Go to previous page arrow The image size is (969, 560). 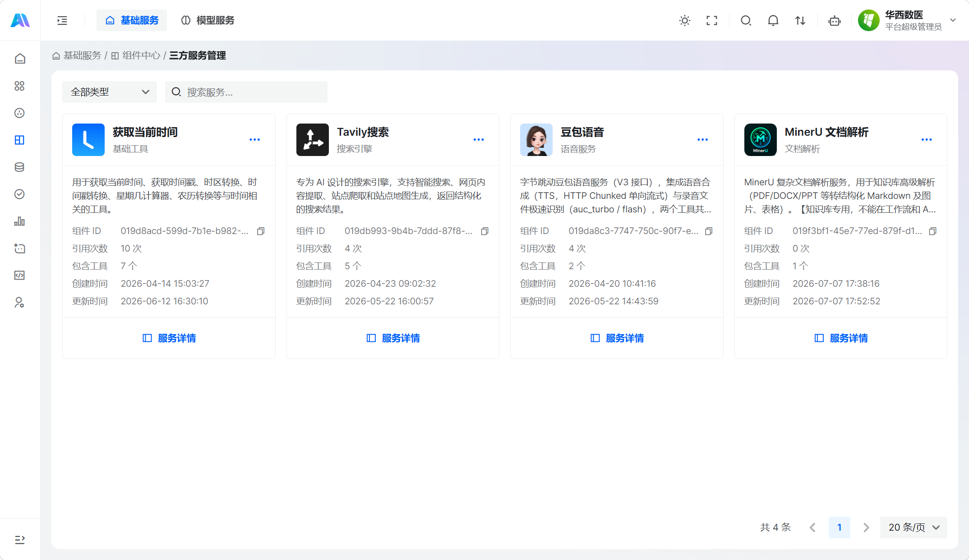coord(812,528)
